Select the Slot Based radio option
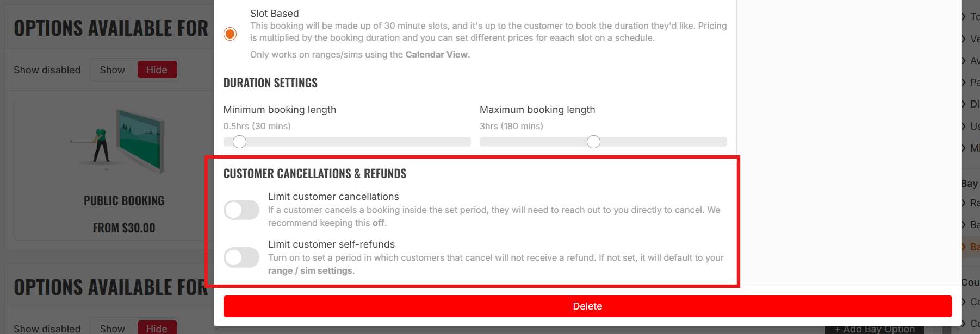This screenshot has height=334, width=980. click(x=230, y=34)
